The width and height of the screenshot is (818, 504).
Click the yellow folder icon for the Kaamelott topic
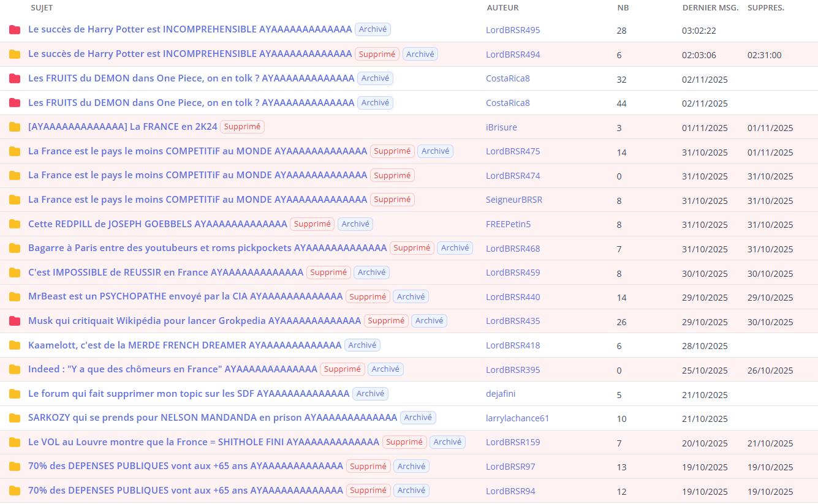[15, 345]
